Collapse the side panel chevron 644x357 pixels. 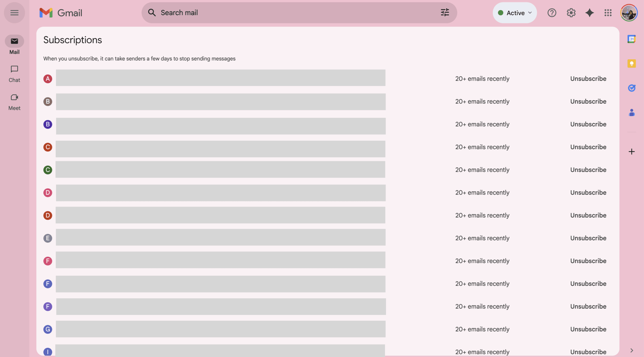pos(631,350)
